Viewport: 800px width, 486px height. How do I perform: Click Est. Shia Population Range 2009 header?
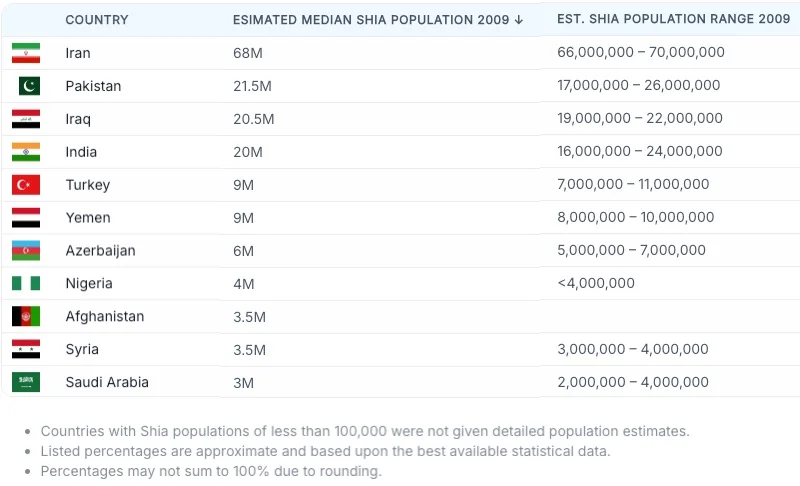pyautogui.click(x=673, y=19)
